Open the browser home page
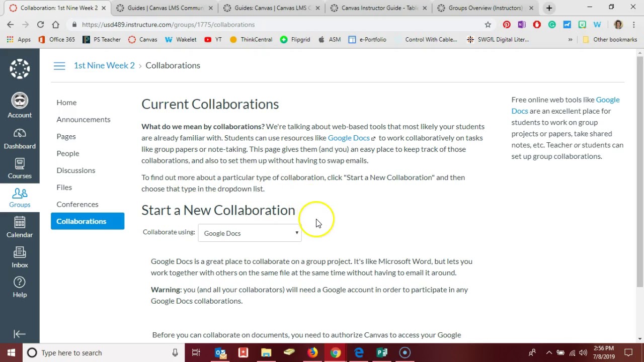Viewport: 644px width, 362px height. [x=55, y=24]
